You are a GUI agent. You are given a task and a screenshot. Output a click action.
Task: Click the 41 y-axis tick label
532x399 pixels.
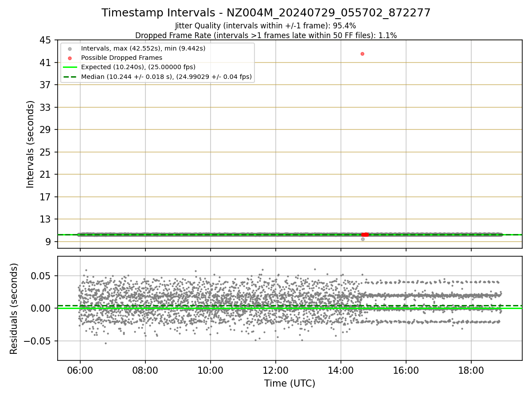pos(46,63)
